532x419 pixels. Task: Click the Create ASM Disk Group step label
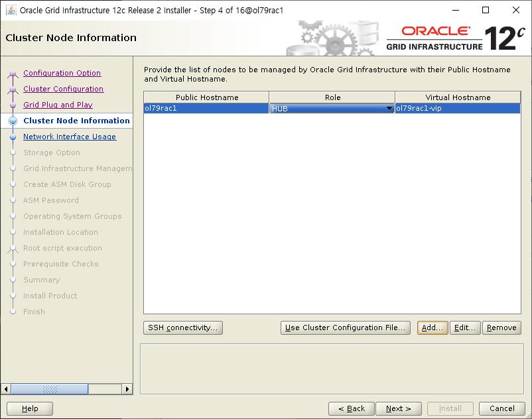(67, 184)
